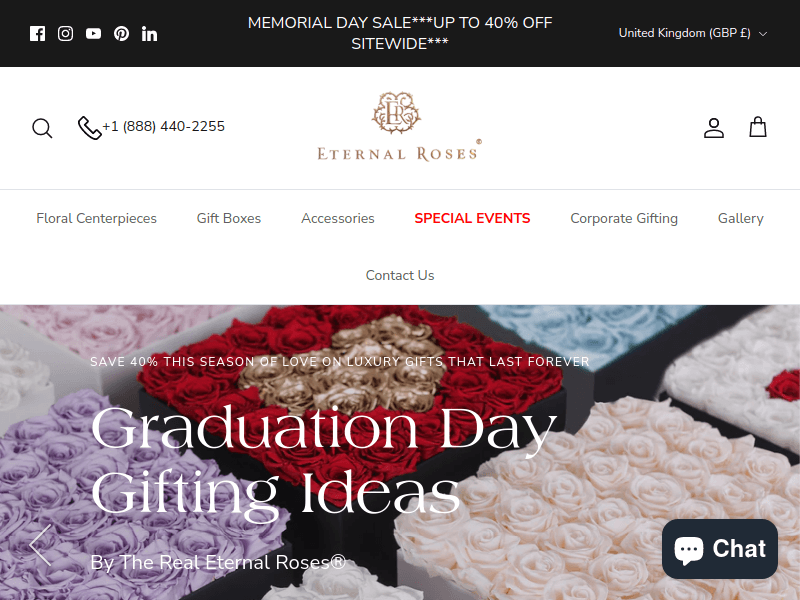Select the Accessories menu item
The image size is (800, 600).
(x=338, y=218)
